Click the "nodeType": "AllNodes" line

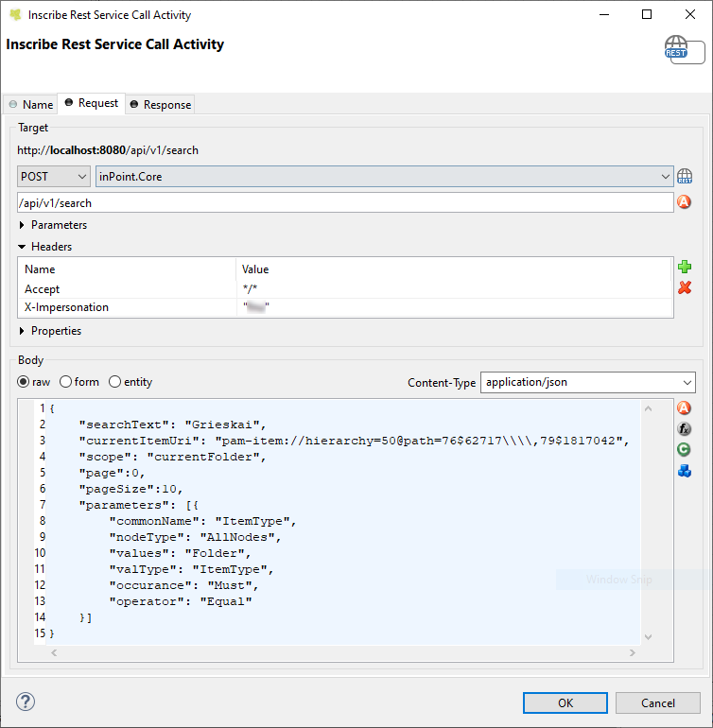[x=195, y=537]
